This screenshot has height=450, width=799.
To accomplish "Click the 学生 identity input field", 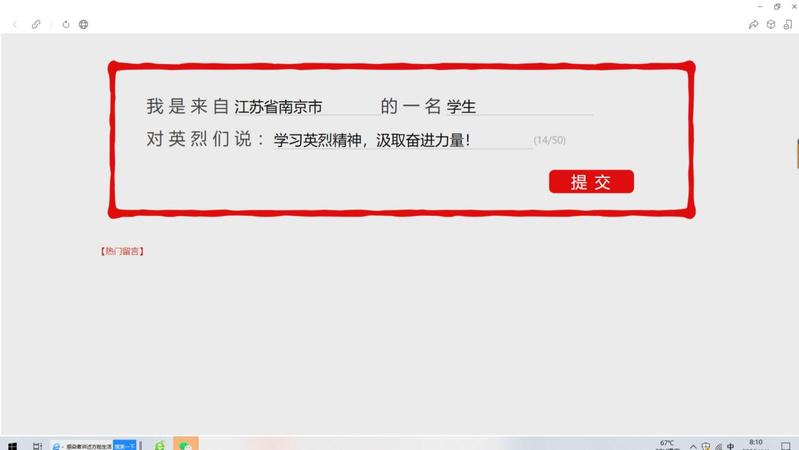I will 520,107.
